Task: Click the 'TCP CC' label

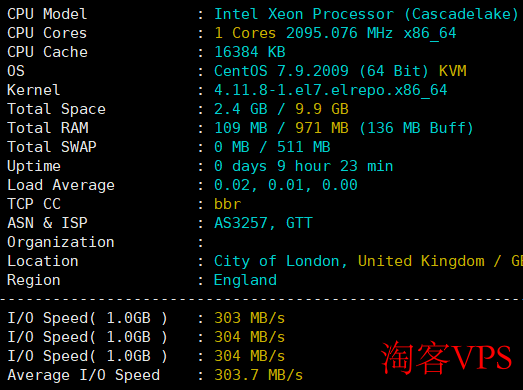Action: 34,204
